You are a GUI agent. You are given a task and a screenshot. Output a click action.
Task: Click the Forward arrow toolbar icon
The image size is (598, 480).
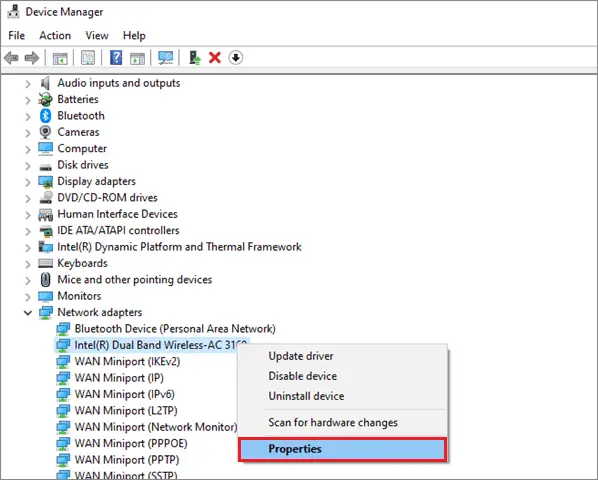tap(32, 58)
